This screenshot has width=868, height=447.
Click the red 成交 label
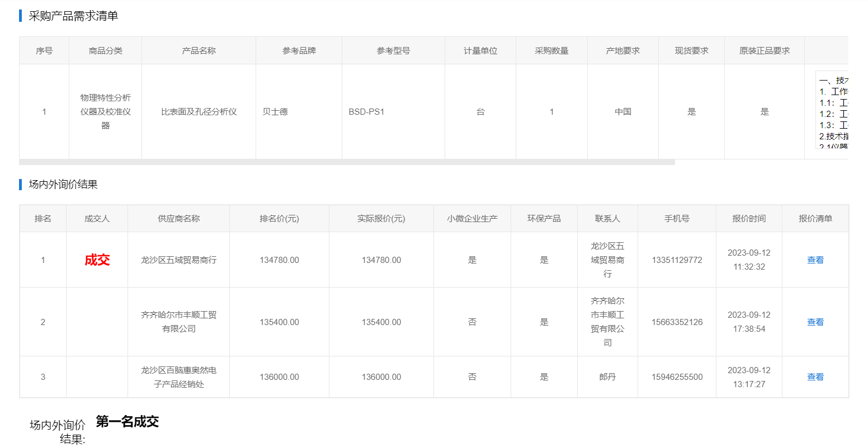[x=97, y=260]
